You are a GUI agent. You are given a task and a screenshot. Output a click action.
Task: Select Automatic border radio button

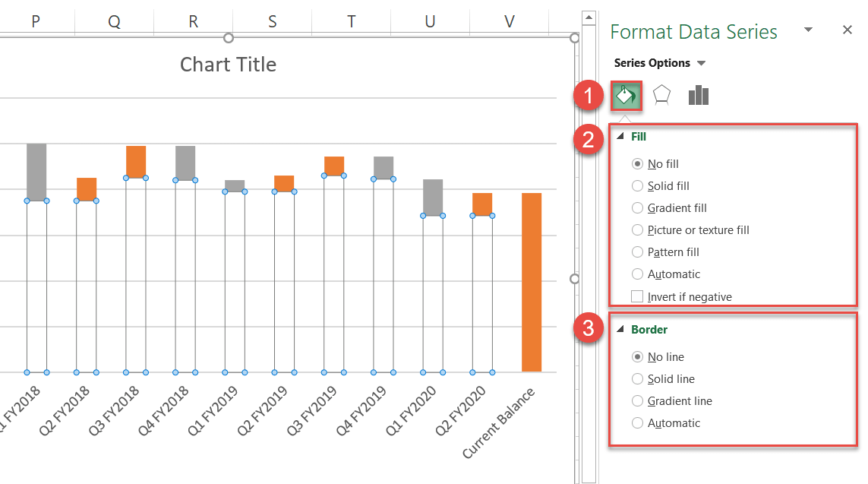click(637, 423)
